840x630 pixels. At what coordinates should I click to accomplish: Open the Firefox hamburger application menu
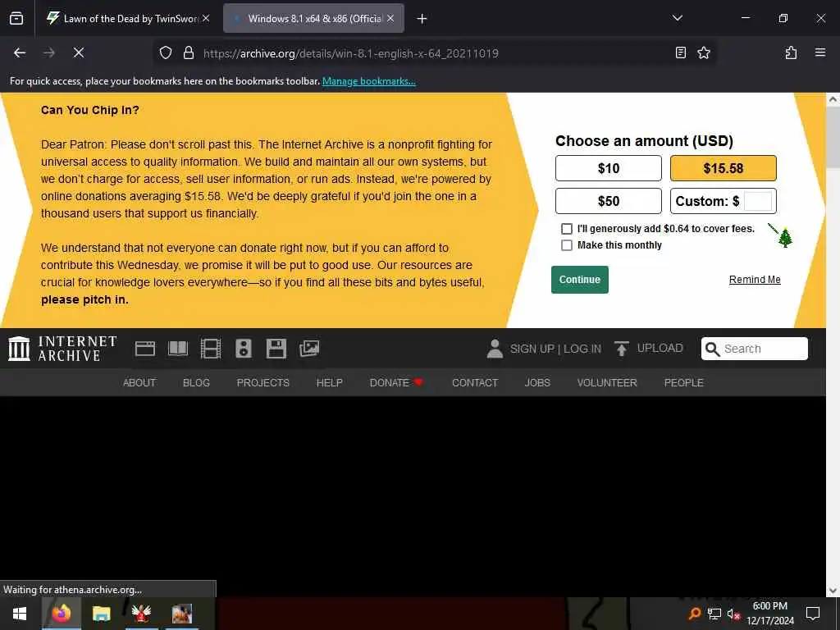pos(819,52)
